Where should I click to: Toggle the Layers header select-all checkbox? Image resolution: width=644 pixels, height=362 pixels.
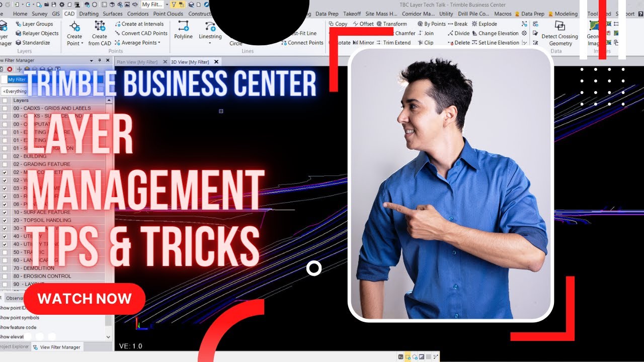pos(5,100)
